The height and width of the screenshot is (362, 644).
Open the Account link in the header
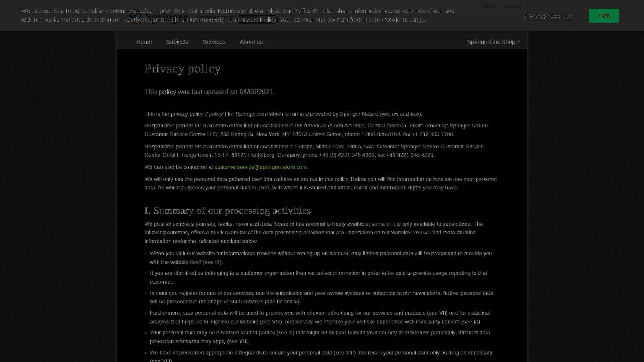click(x=513, y=6)
